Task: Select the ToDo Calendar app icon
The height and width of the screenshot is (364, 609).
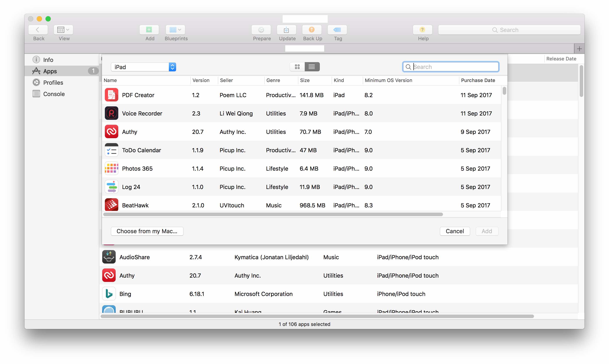Action: point(111,150)
